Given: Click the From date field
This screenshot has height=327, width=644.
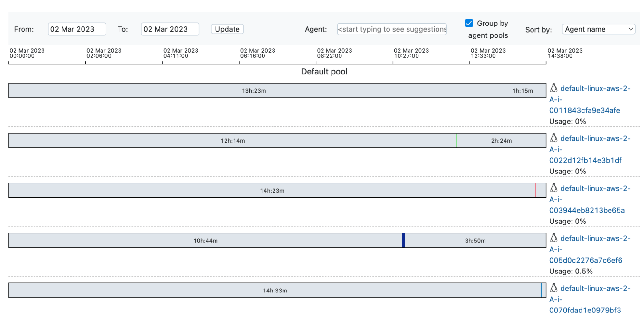Looking at the screenshot, I should (77, 29).
